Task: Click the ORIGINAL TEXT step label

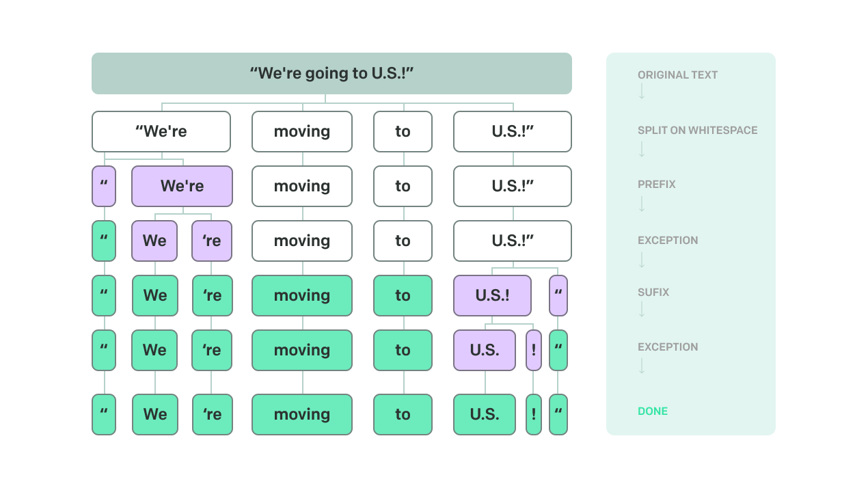Action: 677,75
